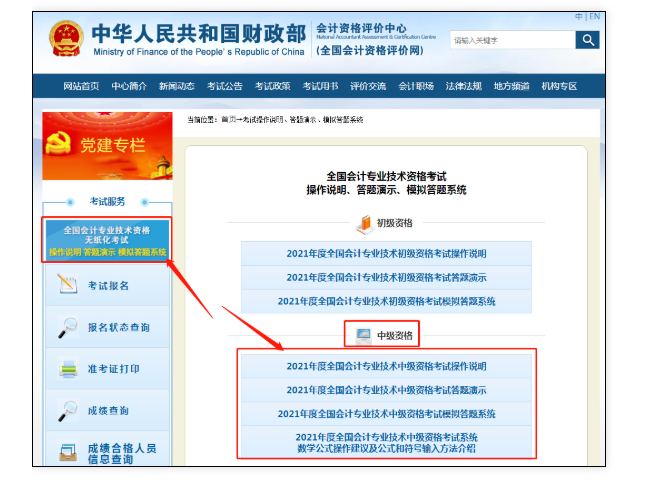Click the 中级资格 section label
Viewport: 657px width, 491px height.
click(x=395, y=336)
